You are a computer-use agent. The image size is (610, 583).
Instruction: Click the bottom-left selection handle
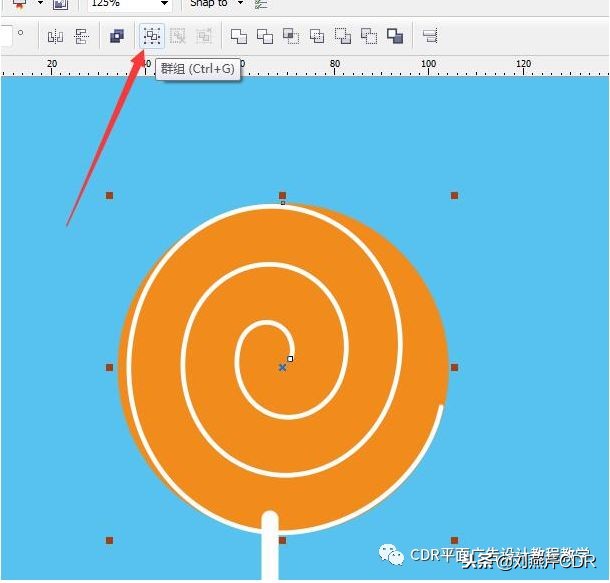(109, 540)
